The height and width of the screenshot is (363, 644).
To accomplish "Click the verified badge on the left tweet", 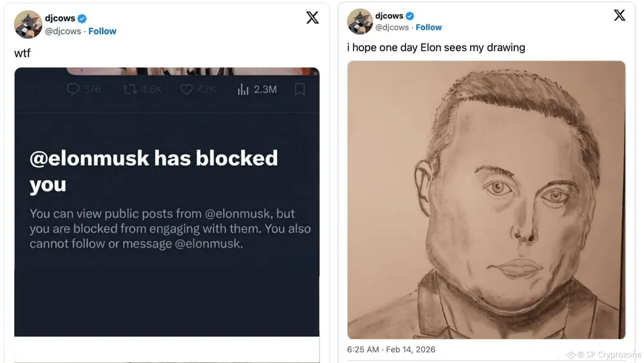I will pyautogui.click(x=82, y=19).
